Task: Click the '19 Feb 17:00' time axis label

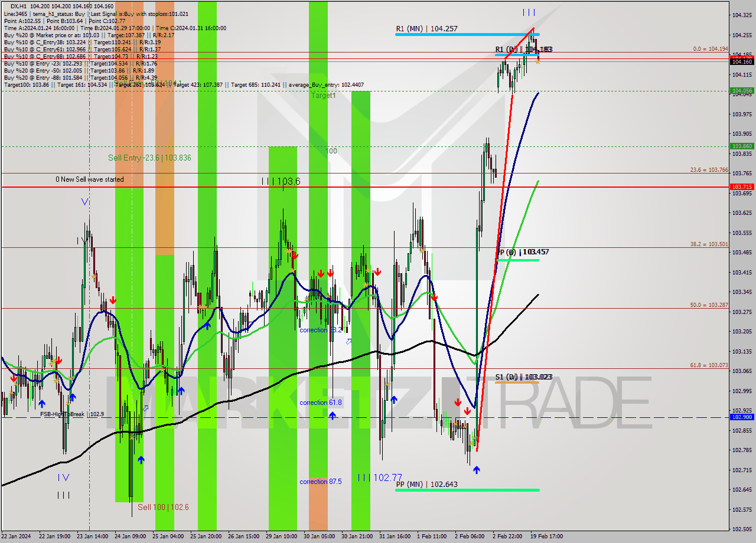Action: (546, 537)
